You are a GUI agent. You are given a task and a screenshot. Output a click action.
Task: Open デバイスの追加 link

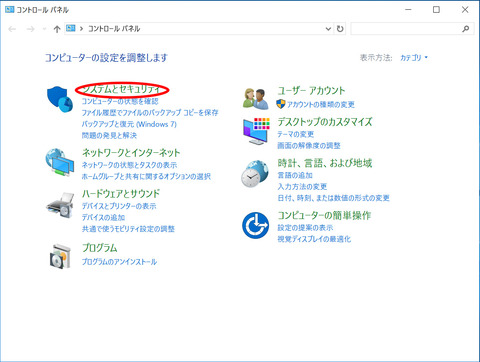tap(103, 217)
